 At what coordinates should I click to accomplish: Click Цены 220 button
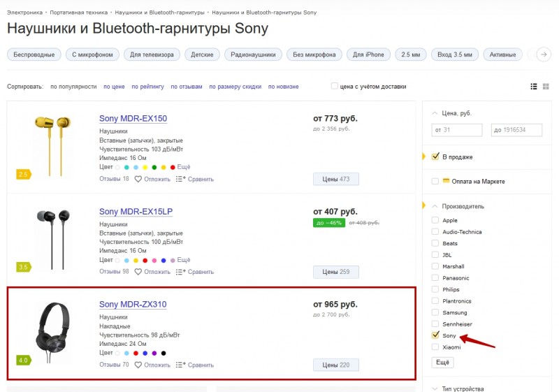[336, 365]
